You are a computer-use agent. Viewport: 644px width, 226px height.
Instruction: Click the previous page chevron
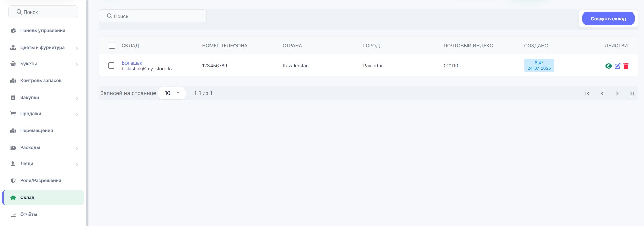coord(602,93)
